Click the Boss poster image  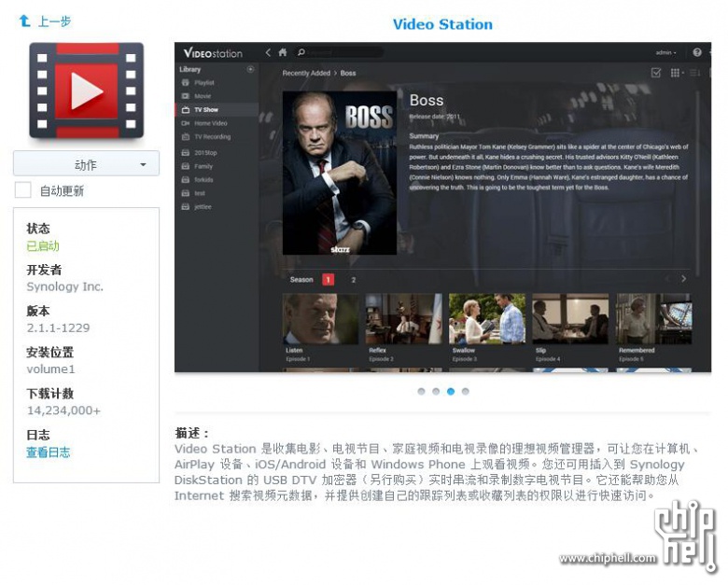tap(340, 173)
